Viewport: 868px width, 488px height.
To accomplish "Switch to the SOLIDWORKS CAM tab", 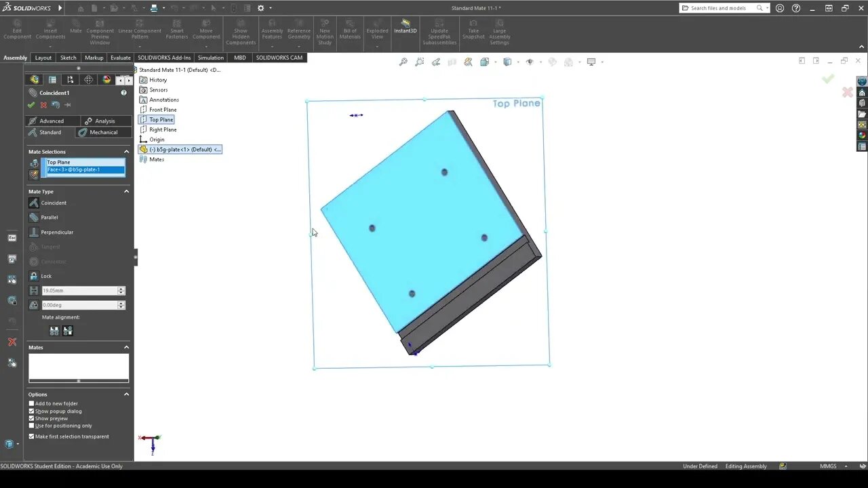I will tap(279, 58).
